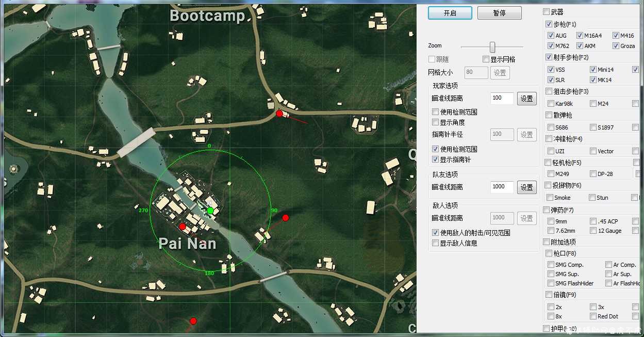Uncheck the SLR checkbox
Viewport: 644px width, 337px height.
coord(551,80)
